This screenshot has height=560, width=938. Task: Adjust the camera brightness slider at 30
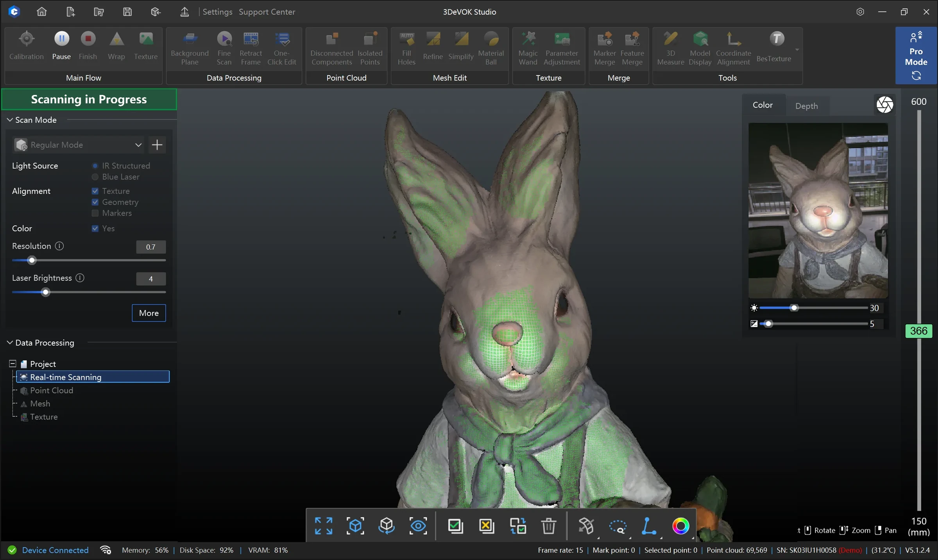click(794, 308)
